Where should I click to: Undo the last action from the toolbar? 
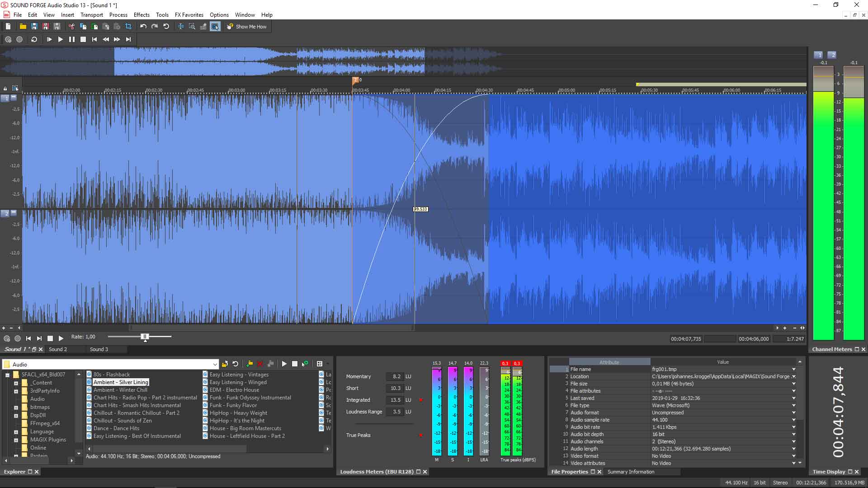point(143,26)
